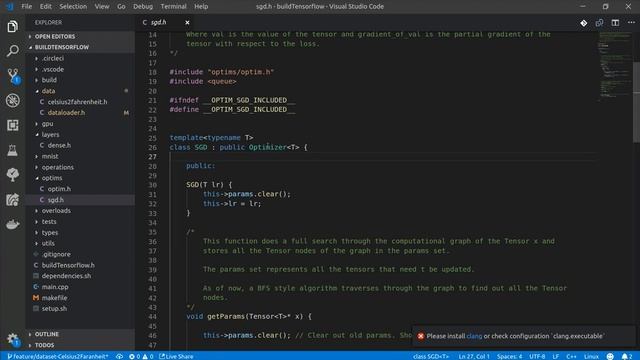
Task: Open the Test beaker view
Action: click(12, 150)
